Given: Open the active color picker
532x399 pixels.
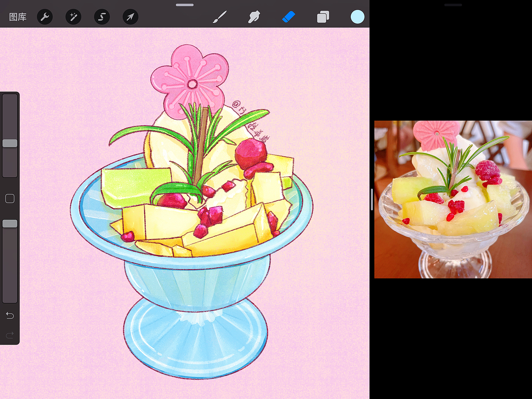Looking at the screenshot, I should pyautogui.click(x=357, y=17).
